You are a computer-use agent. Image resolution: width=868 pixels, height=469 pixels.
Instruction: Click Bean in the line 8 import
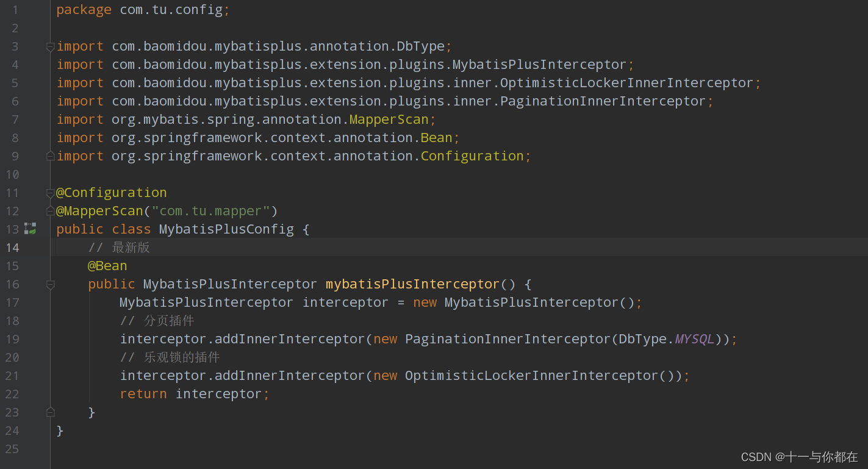(x=437, y=138)
